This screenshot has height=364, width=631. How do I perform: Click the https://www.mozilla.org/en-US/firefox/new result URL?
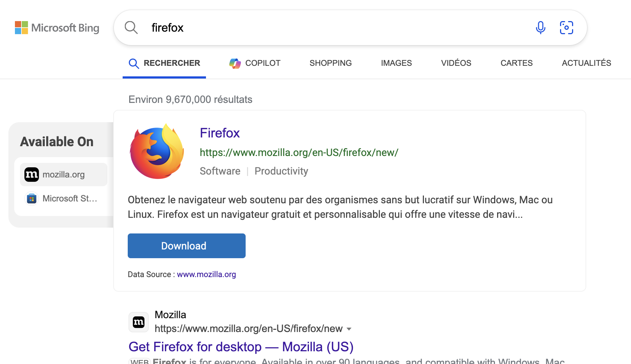coord(249,329)
